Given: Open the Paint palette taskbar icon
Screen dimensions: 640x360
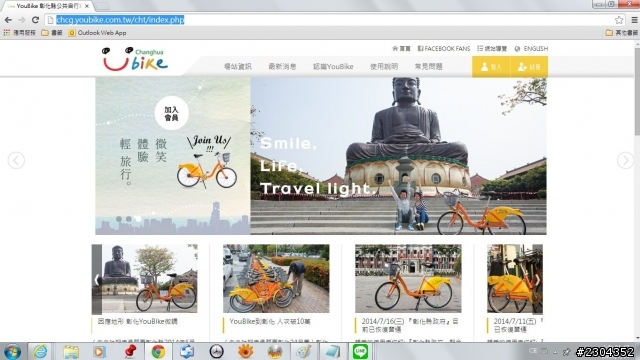Looking at the screenshot, I should [x=303, y=351].
